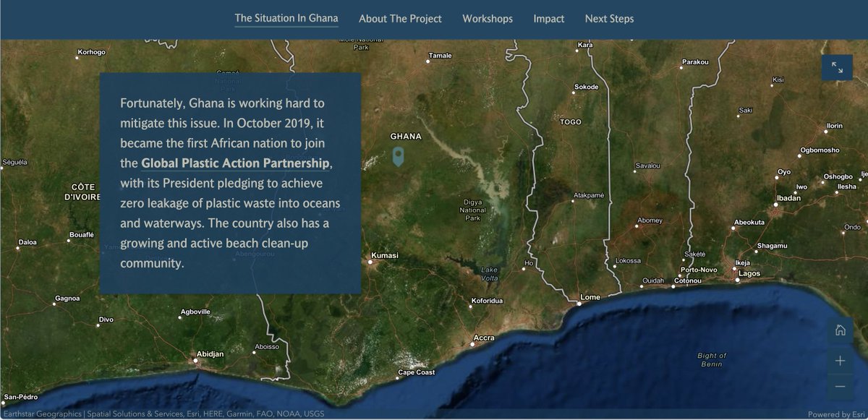Reset map to home extent
868x420 pixels.
click(x=840, y=330)
